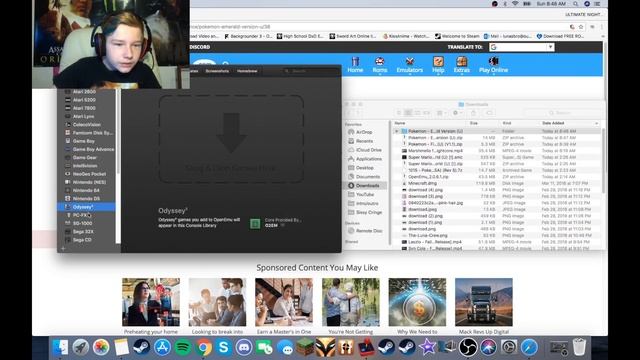The image size is (640, 360).
Task: Open the Translate To language dropdown
Action: tap(522, 47)
